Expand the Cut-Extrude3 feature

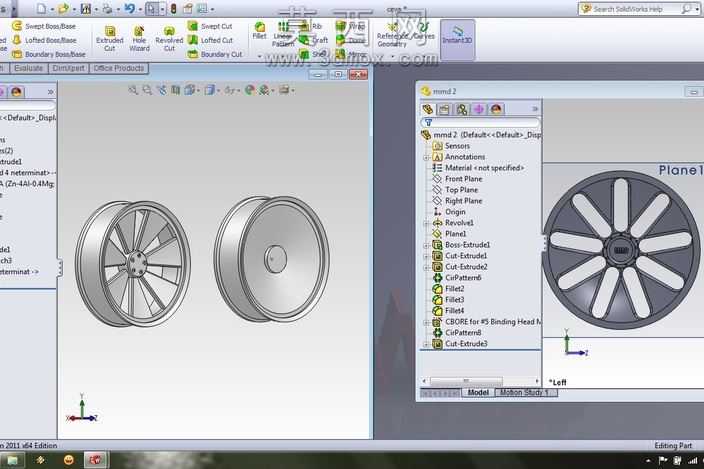pyautogui.click(x=426, y=344)
